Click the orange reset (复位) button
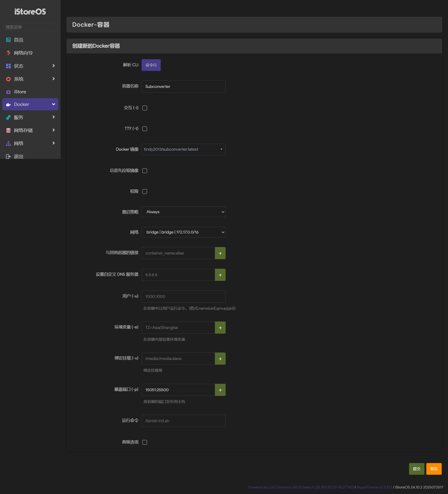The image size is (448, 494). coord(434,469)
